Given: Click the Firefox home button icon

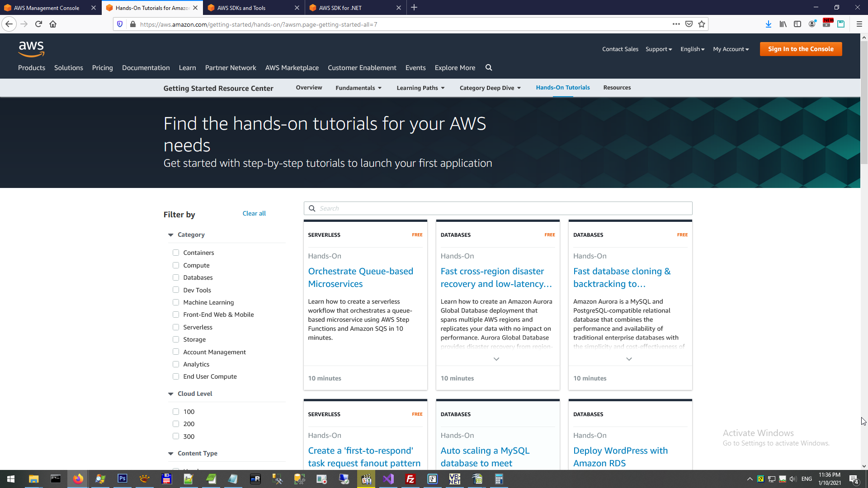Looking at the screenshot, I should pyautogui.click(x=53, y=24).
